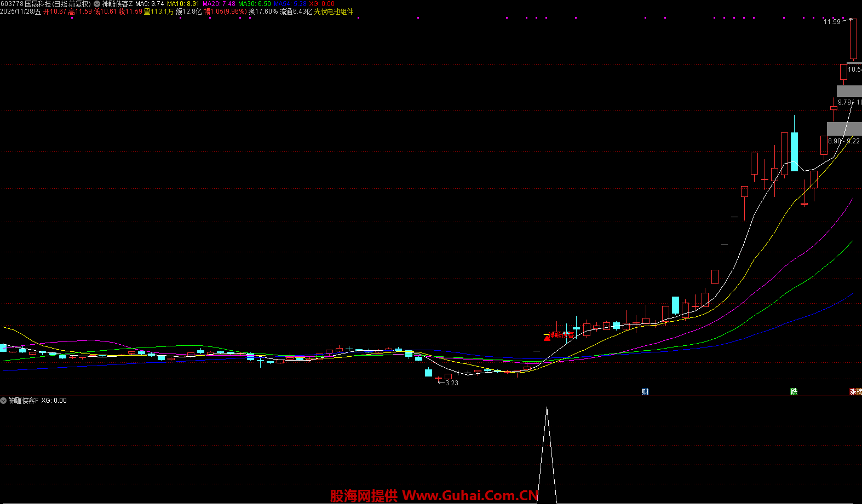The height and width of the screenshot is (504, 862).
Task: Click the blue 财 event marker icon
Action: click(x=645, y=391)
